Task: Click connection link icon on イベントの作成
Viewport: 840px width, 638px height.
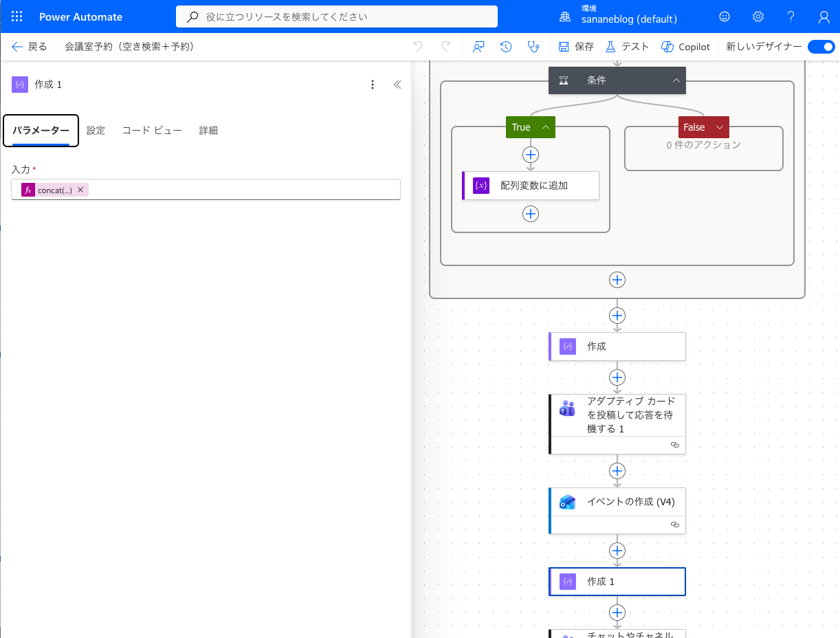Action: pos(675,525)
